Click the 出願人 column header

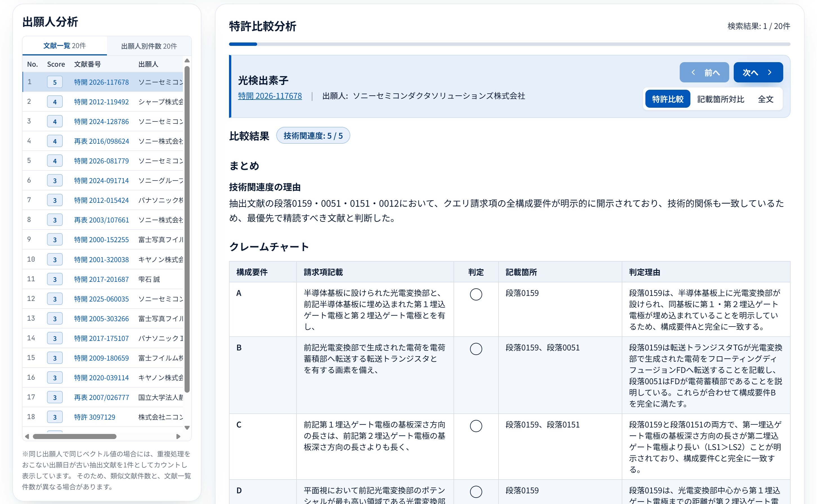148,64
